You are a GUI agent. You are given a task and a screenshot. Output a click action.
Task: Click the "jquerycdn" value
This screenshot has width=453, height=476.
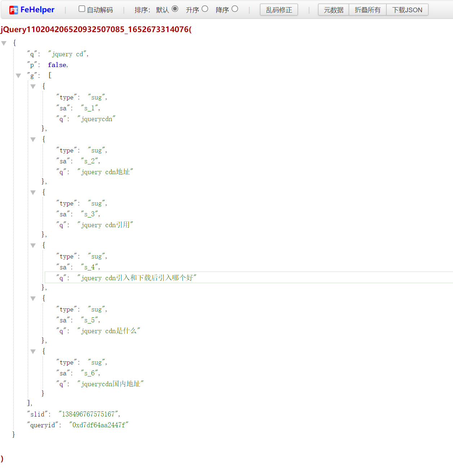tap(96, 119)
